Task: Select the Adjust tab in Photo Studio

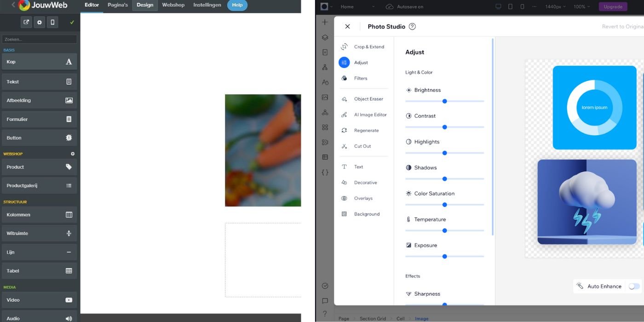Action: [362, 62]
